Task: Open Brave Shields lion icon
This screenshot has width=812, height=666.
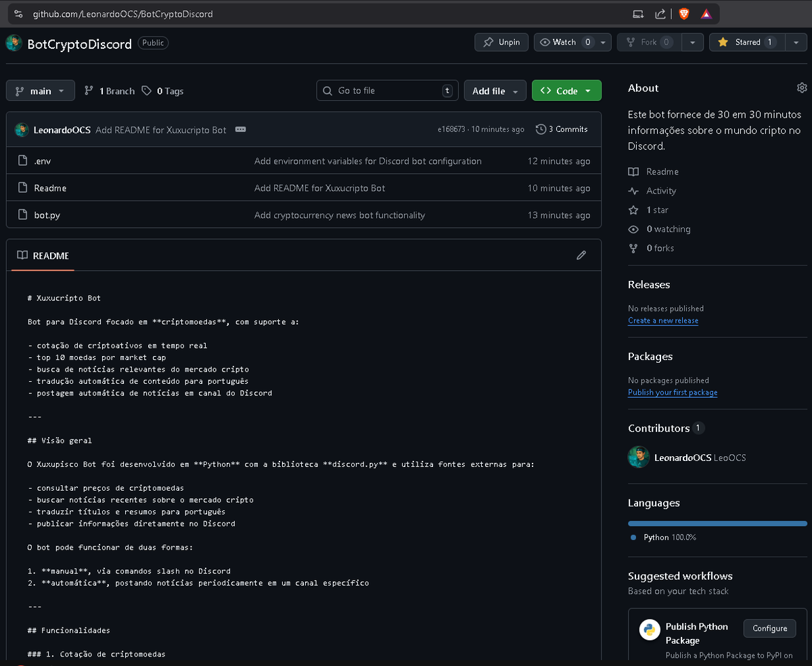Action: 684,14
